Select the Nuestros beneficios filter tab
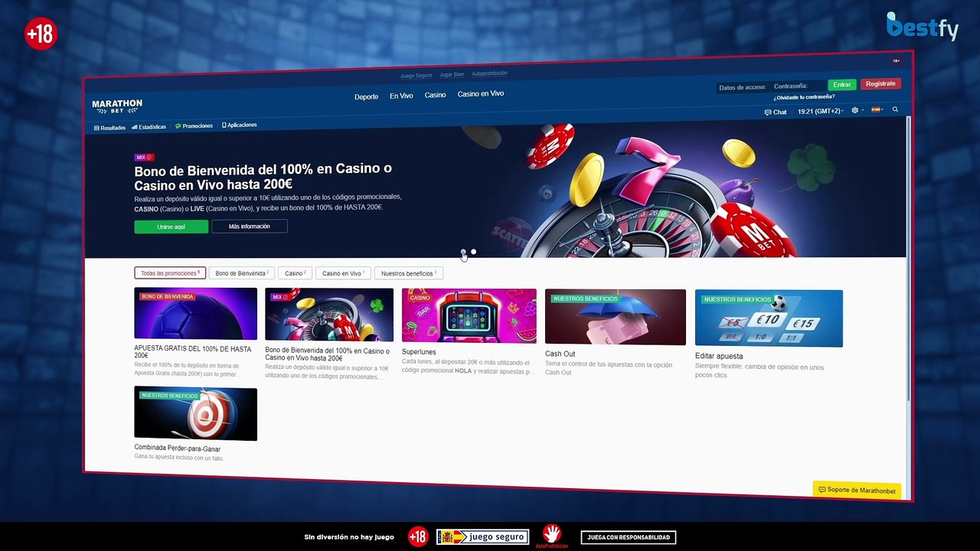The height and width of the screenshot is (551, 980). [409, 273]
